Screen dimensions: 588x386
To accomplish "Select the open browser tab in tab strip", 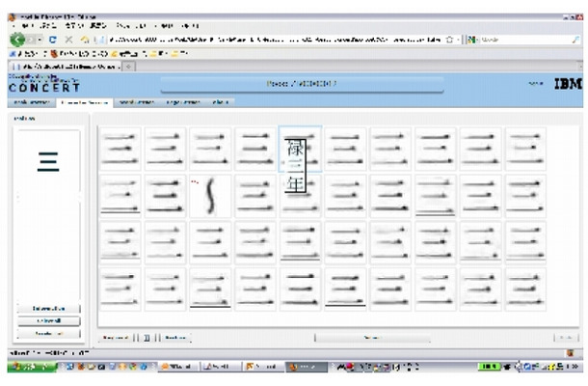I will [66, 67].
